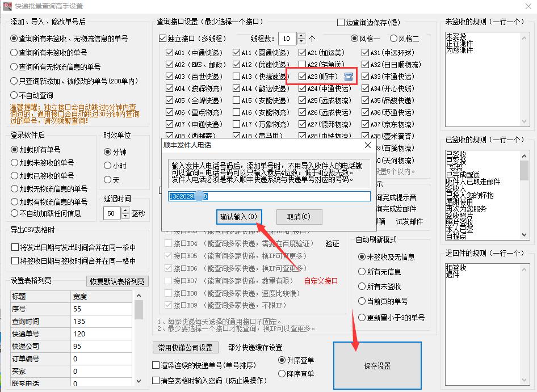Click the up arrow to increase 线程数

click(x=303, y=35)
